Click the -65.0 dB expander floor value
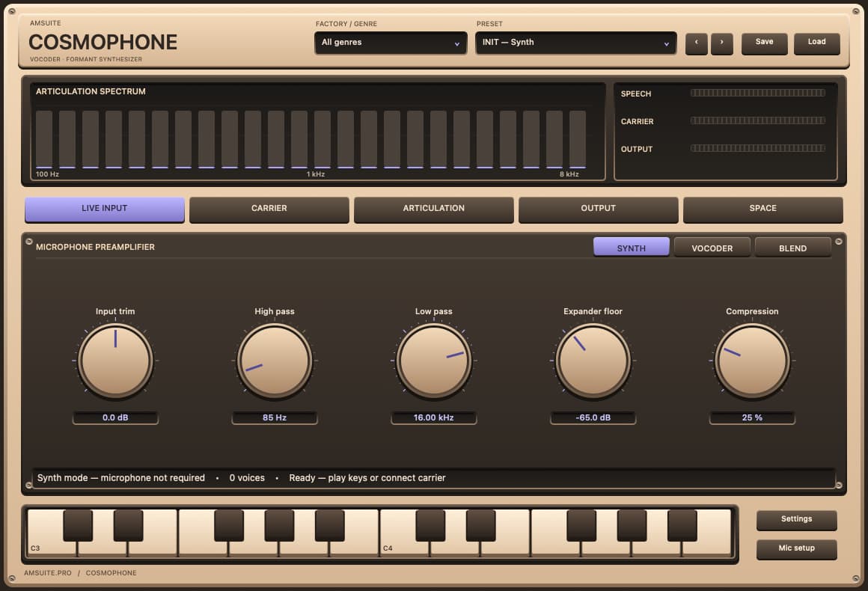This screenshot has height=591, width=868. (x=593, y=417)
